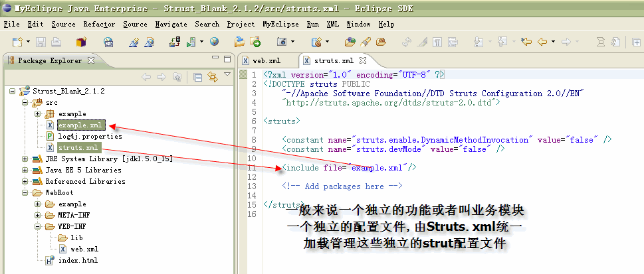Open the New wizard dropdown arrow
The width and height of the screenshot is (644, 274).
click(28, 42)
